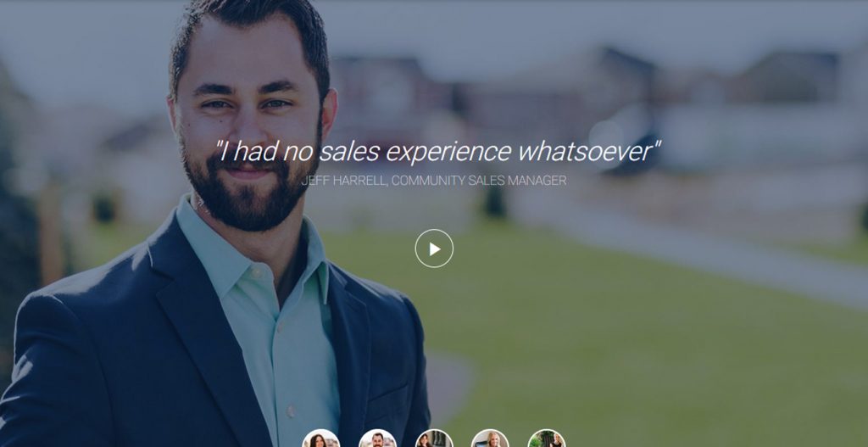
Task: Click the circular play icon below the caption
Action: 434,249
